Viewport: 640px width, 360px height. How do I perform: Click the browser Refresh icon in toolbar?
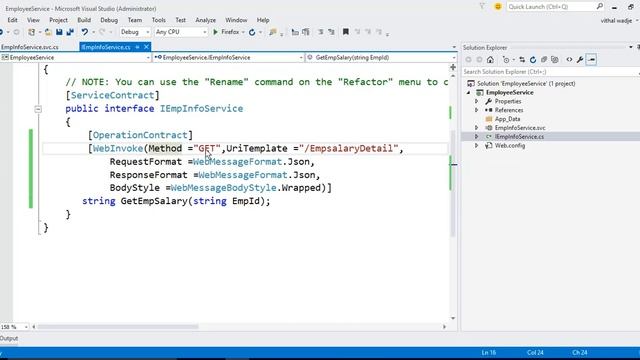pyautogui.click(x=252, y=32)
